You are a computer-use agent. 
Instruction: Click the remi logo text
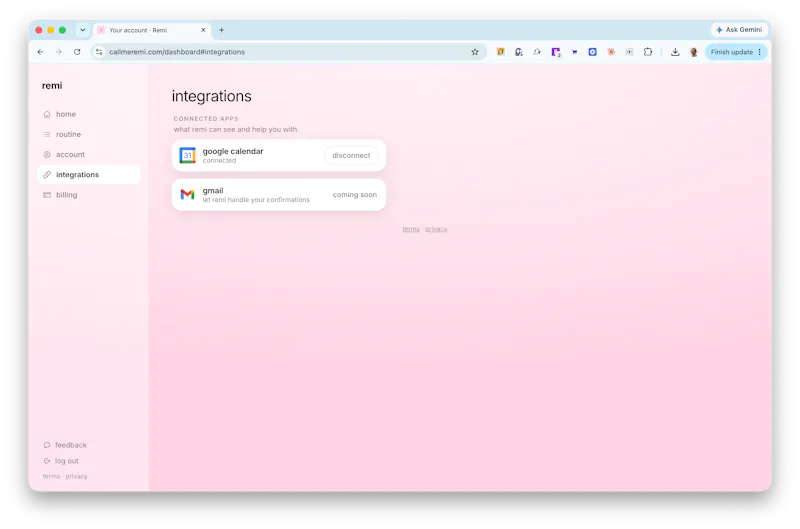pyautogui.click(x=52, y=86)
